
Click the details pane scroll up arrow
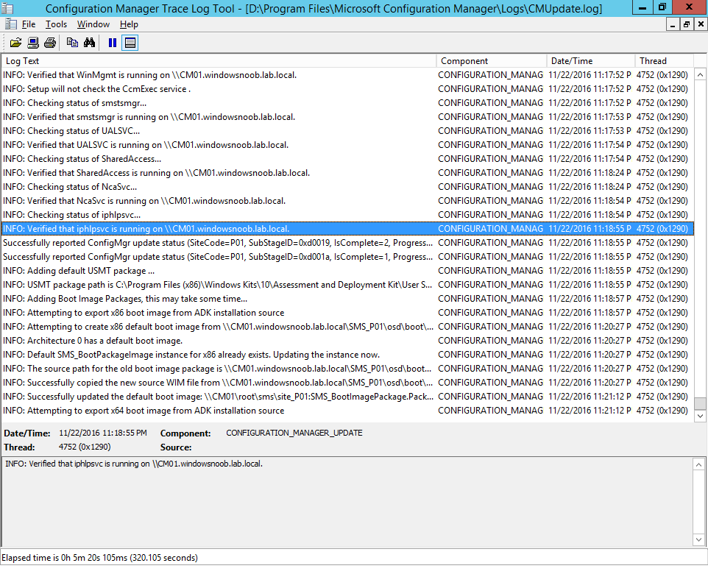click(x=698, y=464)
